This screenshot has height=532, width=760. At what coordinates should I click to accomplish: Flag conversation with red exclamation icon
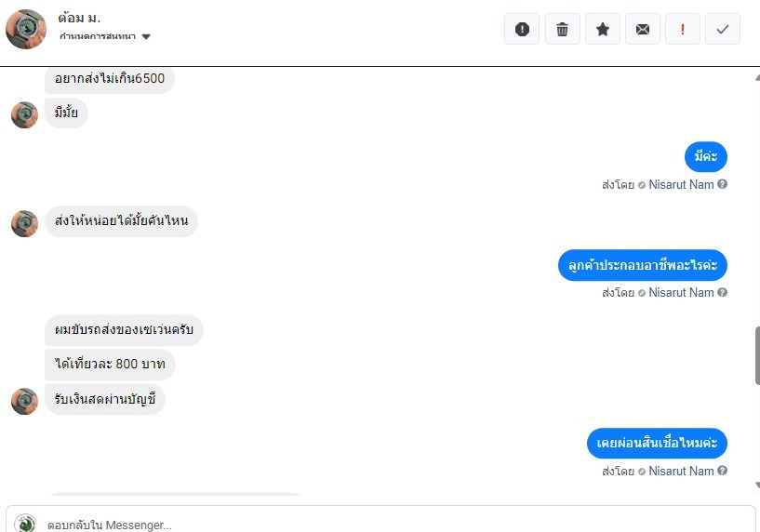click(683, 30)
